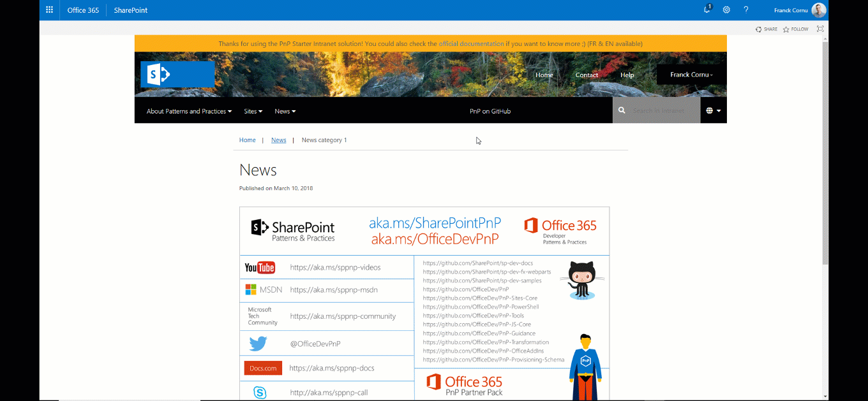Click the Follow star icon
868x401 pixels.
(x=786, y=29)
